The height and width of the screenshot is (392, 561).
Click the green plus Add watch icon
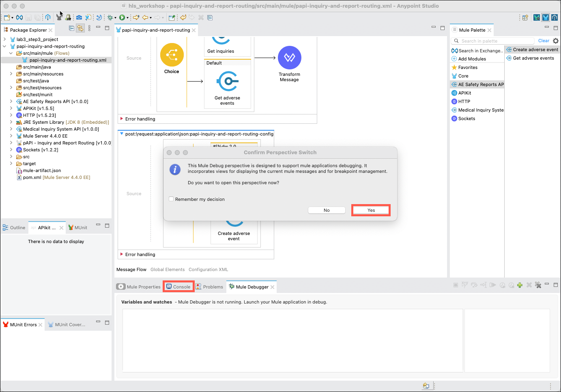tap(520, 285)
